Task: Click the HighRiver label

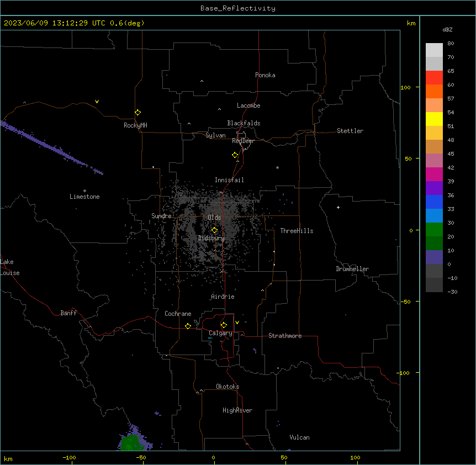Action: point(237,410)
